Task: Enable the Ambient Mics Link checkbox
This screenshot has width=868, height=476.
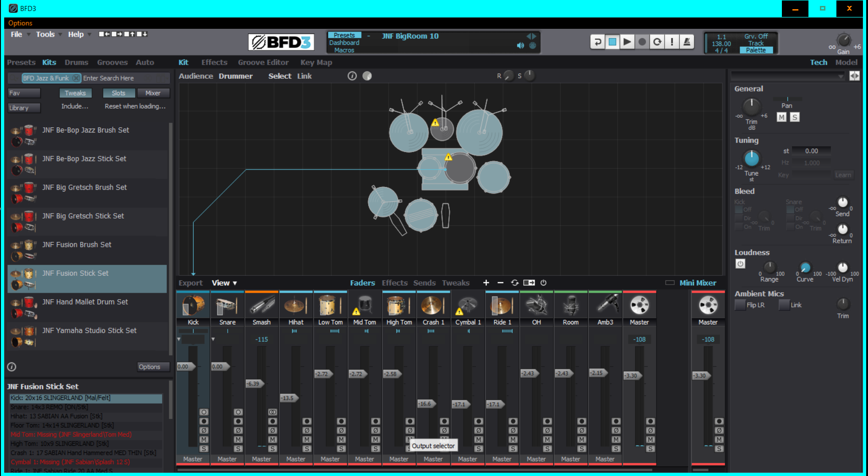Action: 784,305
